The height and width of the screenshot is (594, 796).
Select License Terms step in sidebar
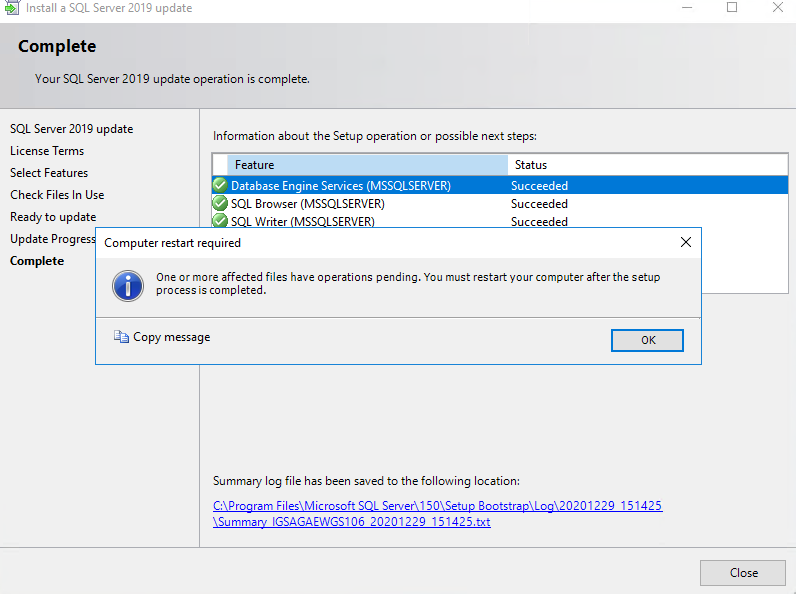point(47,151)
